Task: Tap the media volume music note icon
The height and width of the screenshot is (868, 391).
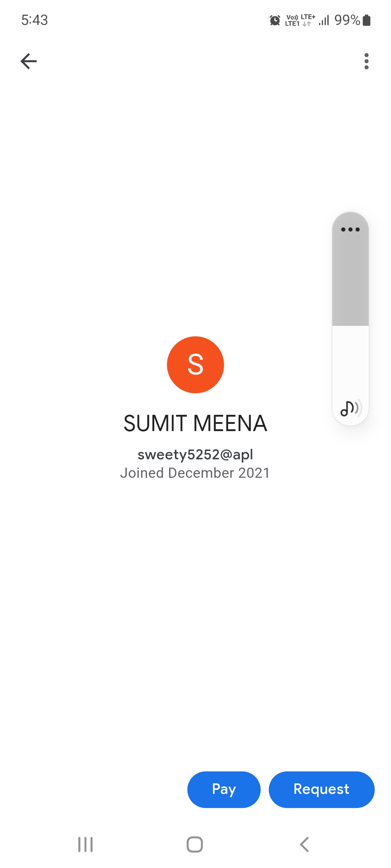Action: pos(350,408)
